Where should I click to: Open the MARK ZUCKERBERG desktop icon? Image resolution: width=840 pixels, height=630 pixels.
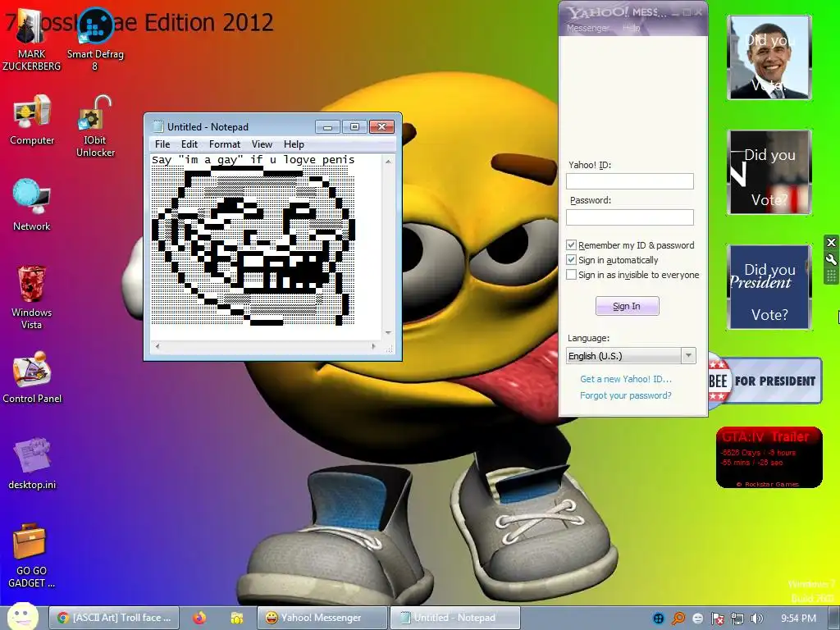pyautogui.click(x=32, y=40)
